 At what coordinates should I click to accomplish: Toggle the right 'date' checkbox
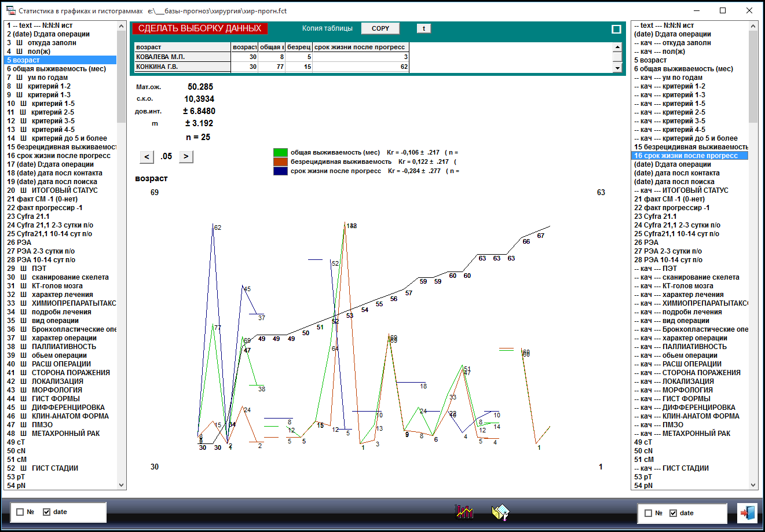674,513
